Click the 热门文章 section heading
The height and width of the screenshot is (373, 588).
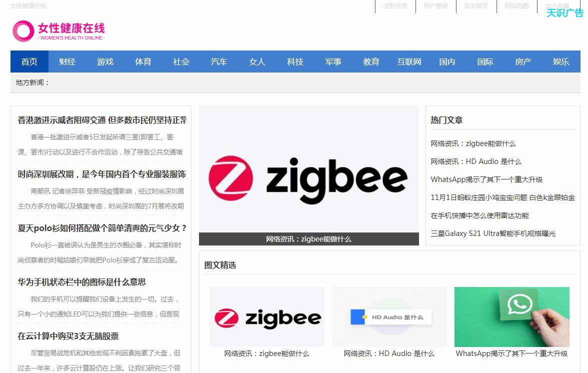coord(446,120)
